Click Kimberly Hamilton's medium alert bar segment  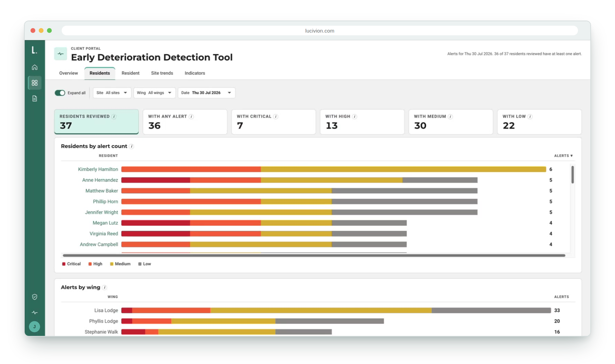click(403, 169)
